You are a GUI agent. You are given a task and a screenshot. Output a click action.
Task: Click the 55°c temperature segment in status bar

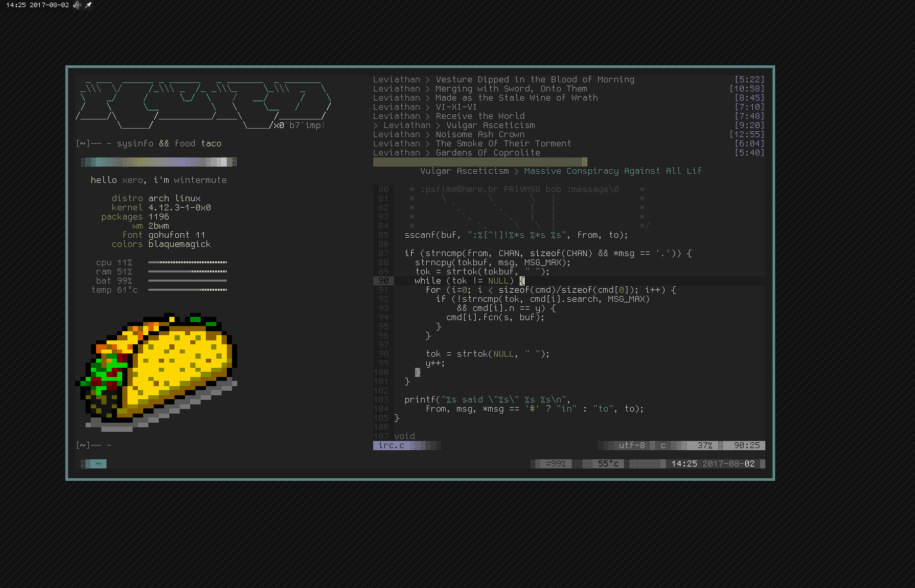click(x=608, y=464)
